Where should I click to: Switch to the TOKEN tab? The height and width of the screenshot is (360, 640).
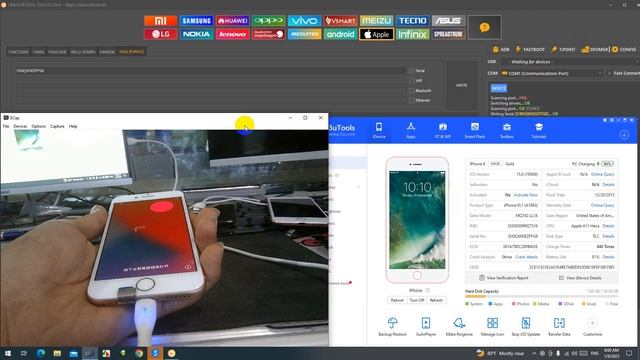[38, 52]
